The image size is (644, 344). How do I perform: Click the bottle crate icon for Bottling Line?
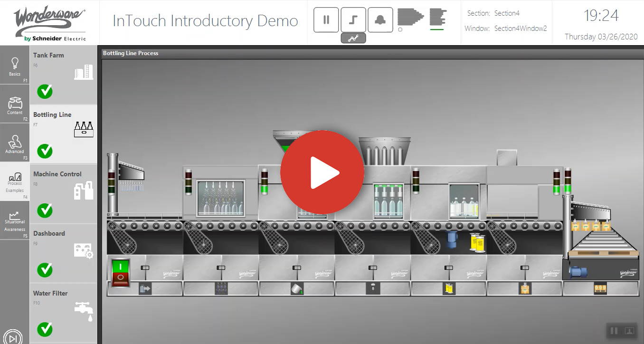tap(84, 129)
